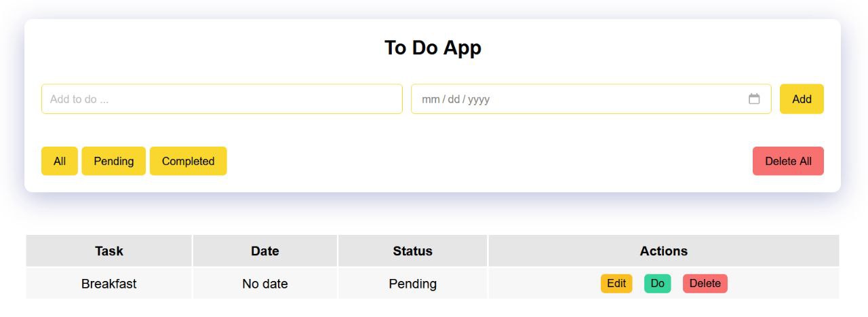The height and width of the screenshot is (317, 868).
Task: Mark Breakfast done with the green Do button
Action: [x=657, y=284]
